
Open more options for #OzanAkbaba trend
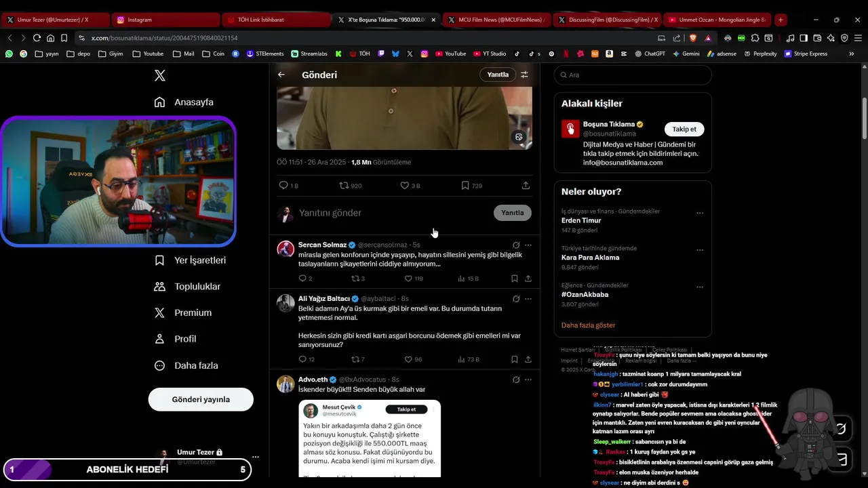pyautogui.click(x=700, y=287)
